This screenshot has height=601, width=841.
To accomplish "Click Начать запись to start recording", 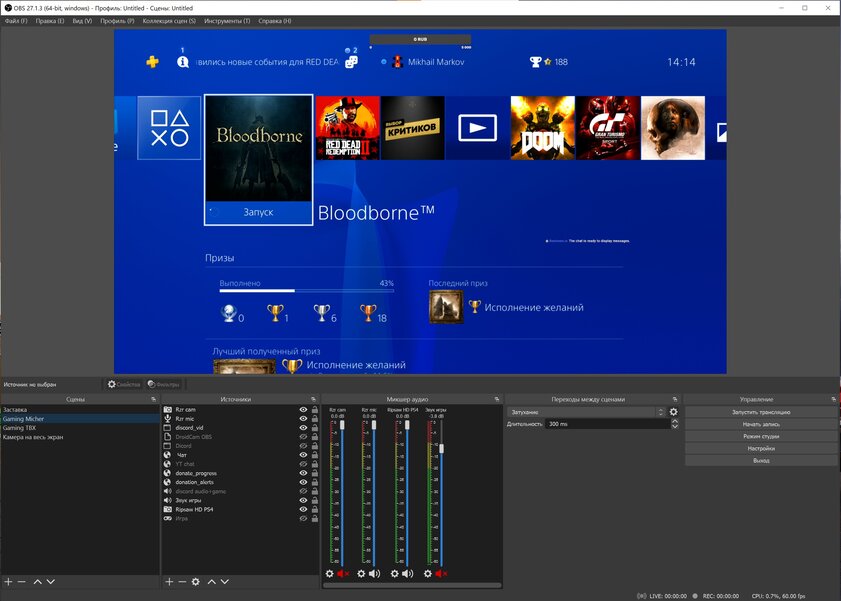I will click(761, 424).
